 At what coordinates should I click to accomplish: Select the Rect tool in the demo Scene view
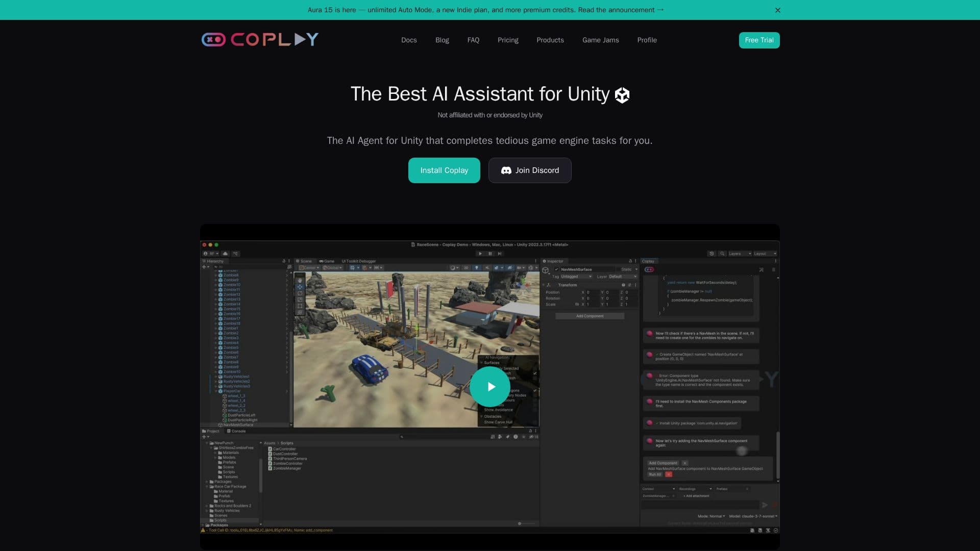coord(300,306)
